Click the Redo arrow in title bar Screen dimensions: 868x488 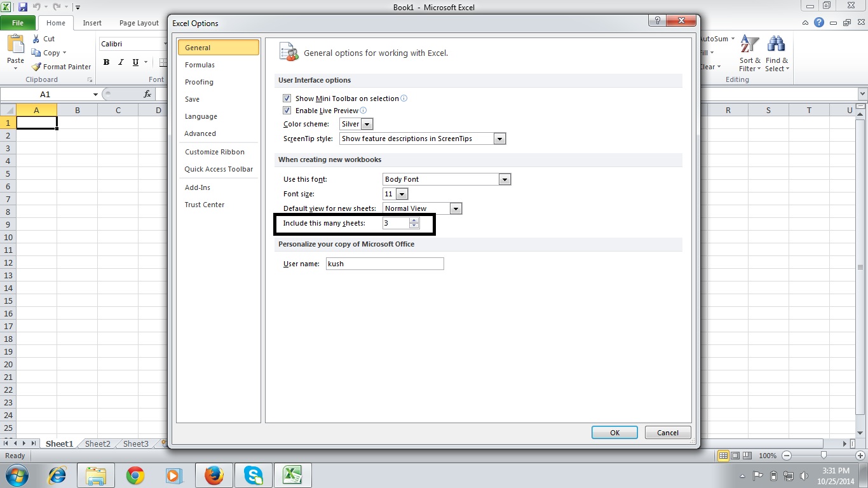pos(56,7)
